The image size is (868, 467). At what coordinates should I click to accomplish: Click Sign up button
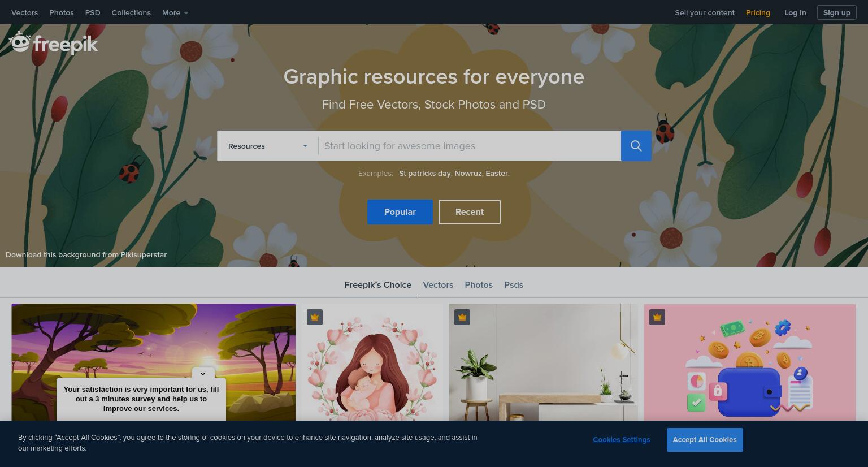tap(837, 12)
